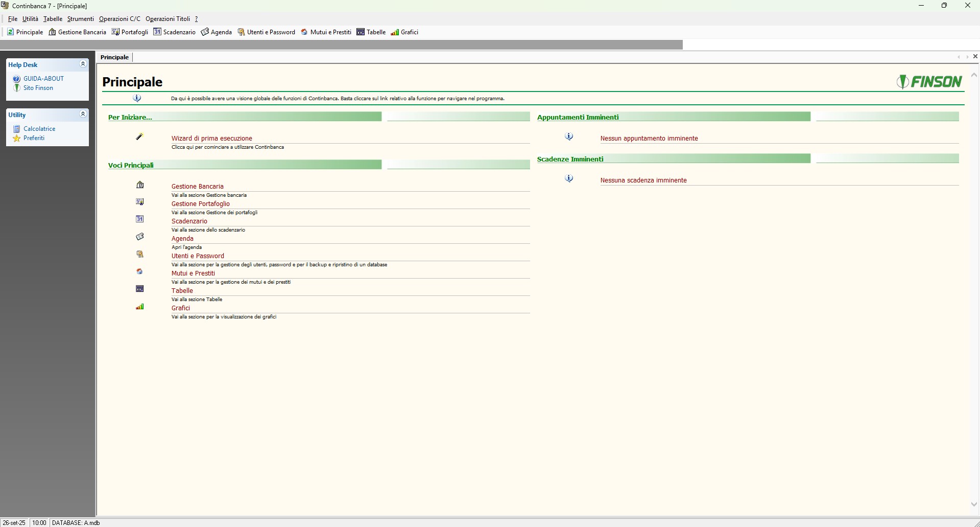Click the tab scroll left arrow
The height and width of the screenshot is (527, 980).
[x=959, y=57]
